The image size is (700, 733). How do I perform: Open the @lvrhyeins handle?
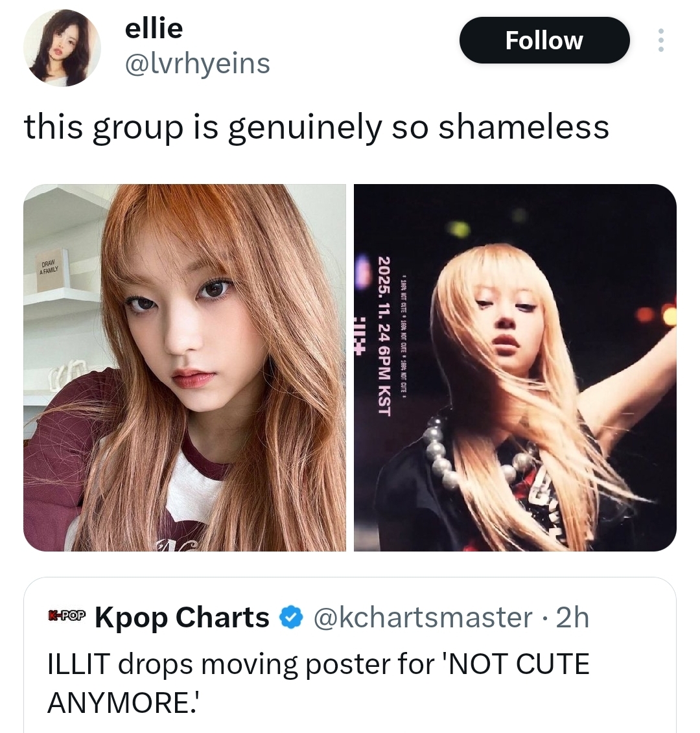point(197,64)
